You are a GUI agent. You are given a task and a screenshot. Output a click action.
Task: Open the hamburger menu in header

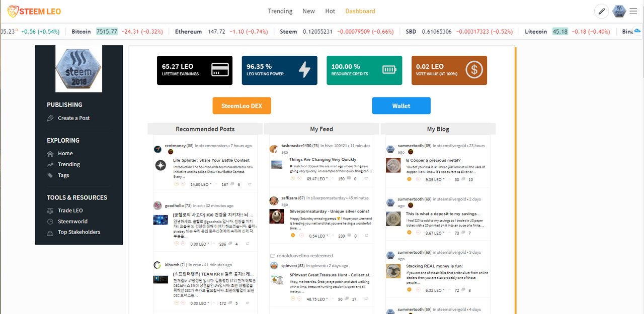(x=633, y=11)
